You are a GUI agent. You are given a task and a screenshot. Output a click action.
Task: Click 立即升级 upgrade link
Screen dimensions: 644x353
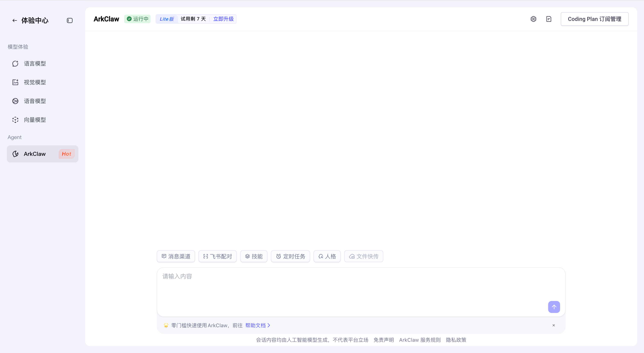[x=223, y=19]
